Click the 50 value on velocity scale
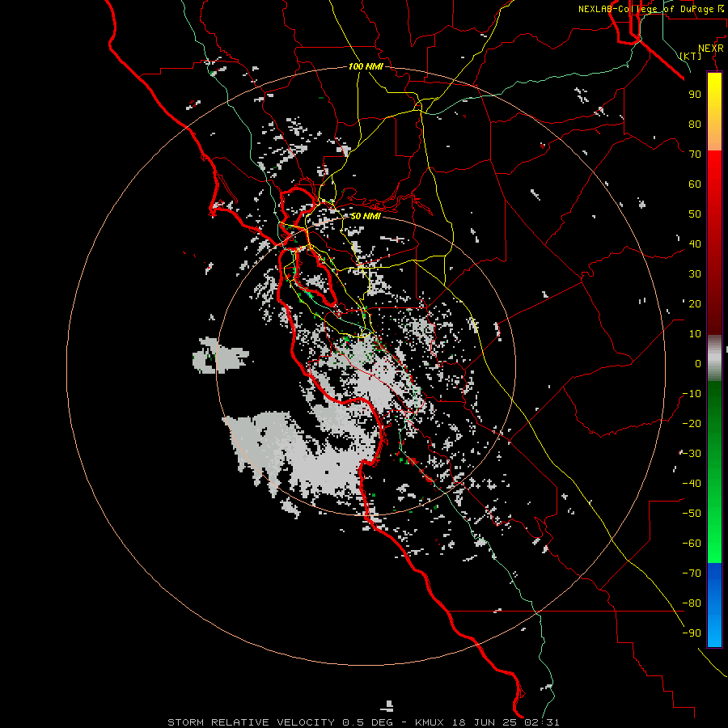The width and height of the screenshot is (728, 728). [695, 214]
